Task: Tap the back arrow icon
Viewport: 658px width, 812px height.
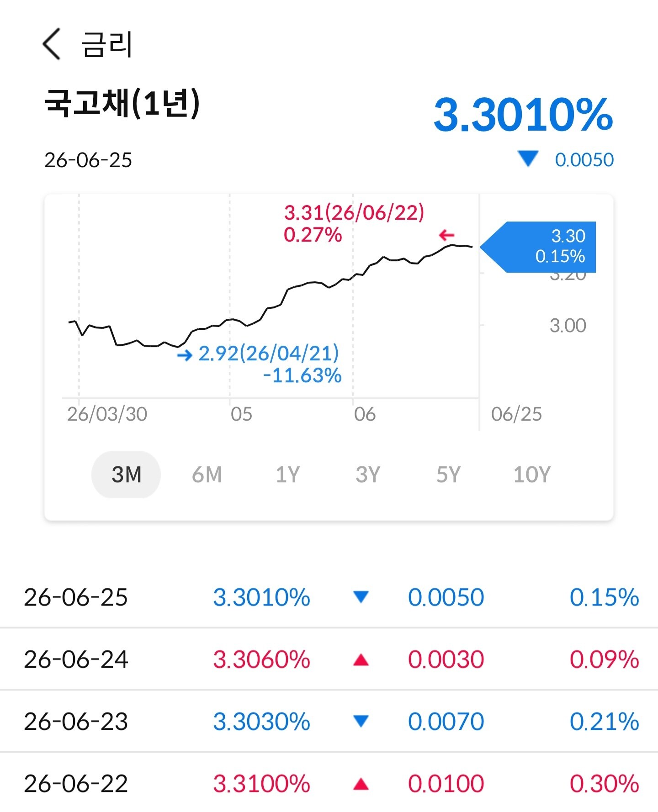Action: tap(51, 44)
